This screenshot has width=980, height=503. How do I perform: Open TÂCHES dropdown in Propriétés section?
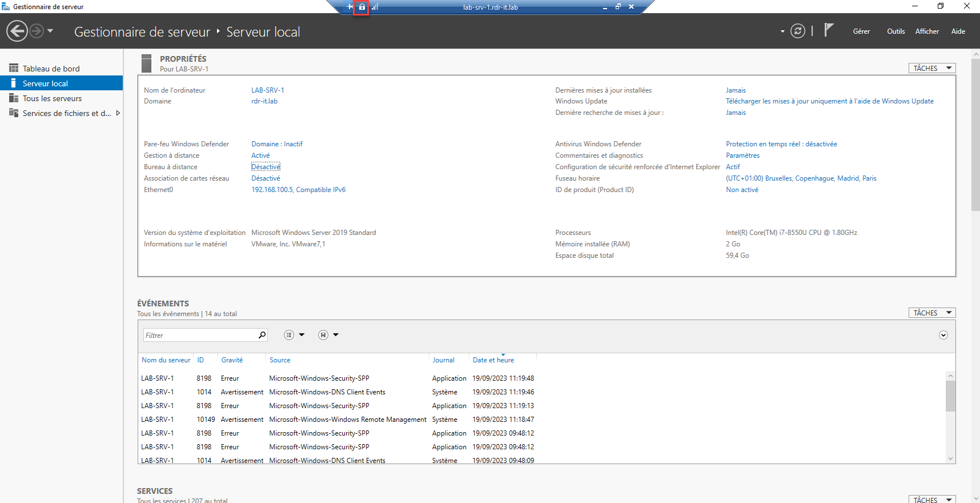(931, 68)
